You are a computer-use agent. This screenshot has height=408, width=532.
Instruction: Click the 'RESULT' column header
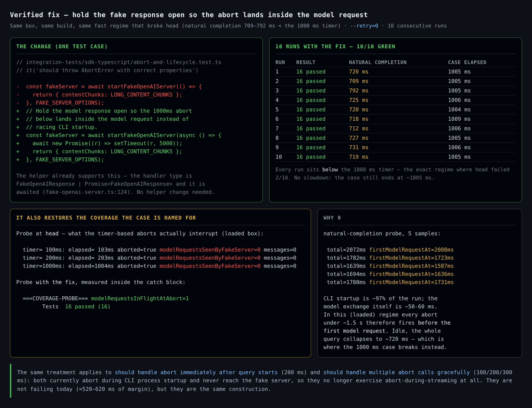(x=306, y=62)
